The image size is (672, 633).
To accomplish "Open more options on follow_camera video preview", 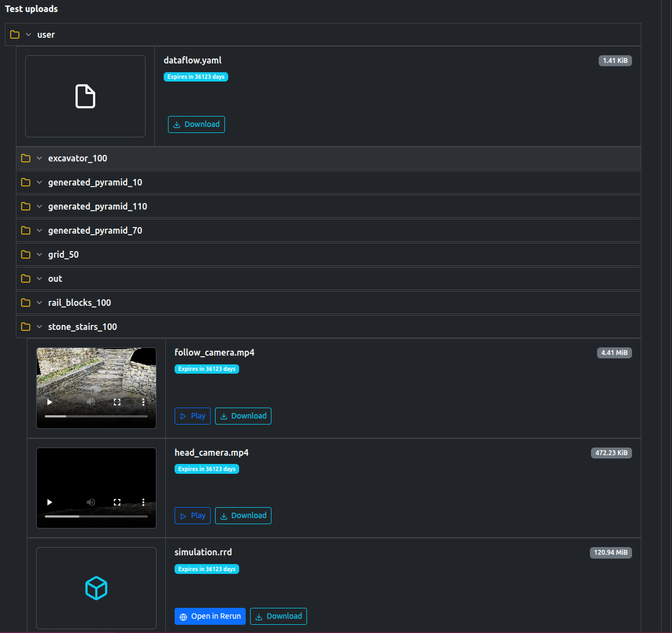I will (143, 402).
